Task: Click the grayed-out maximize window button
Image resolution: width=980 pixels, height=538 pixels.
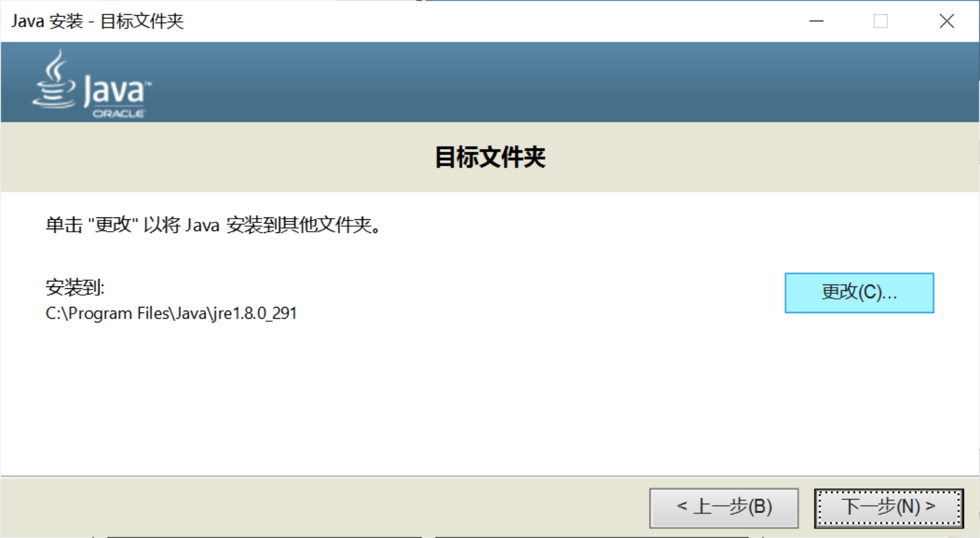Action: (x=881, y=21)
